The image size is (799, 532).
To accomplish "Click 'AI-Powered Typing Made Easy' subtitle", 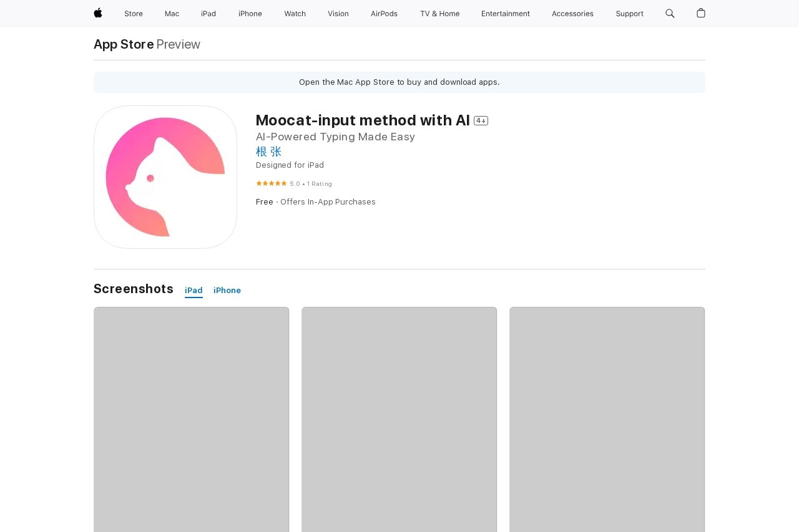I will pyautogui.click(x=335, y=137).
